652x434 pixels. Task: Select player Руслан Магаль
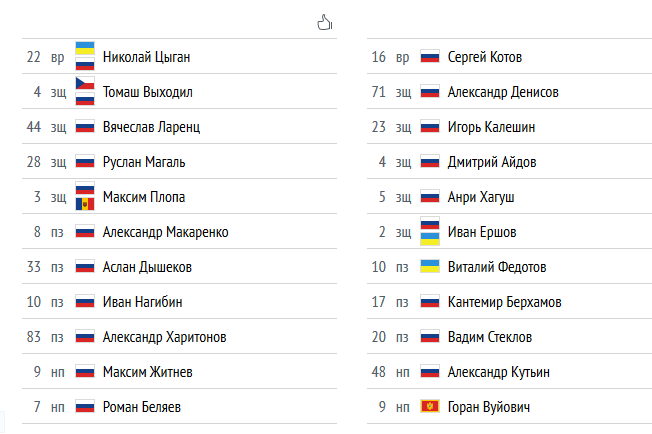(143, 162)
